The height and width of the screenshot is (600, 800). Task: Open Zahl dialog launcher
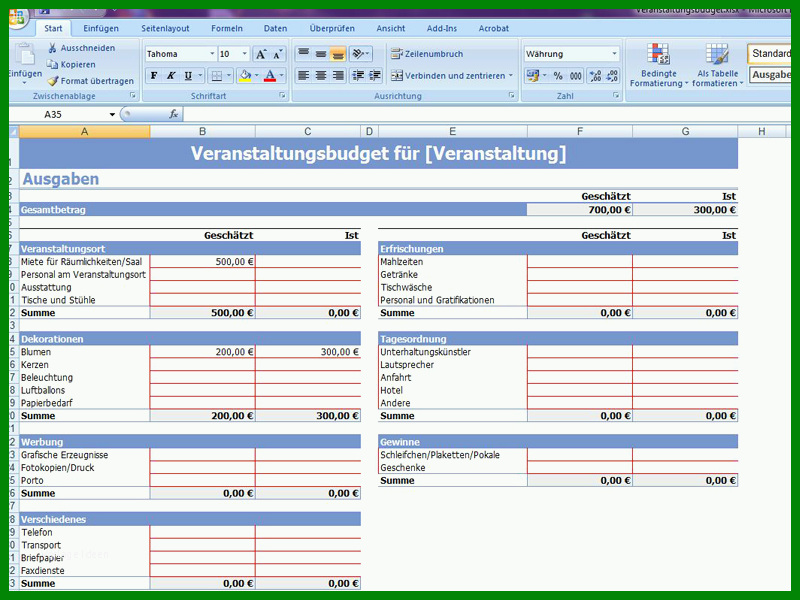coord(616,95)
